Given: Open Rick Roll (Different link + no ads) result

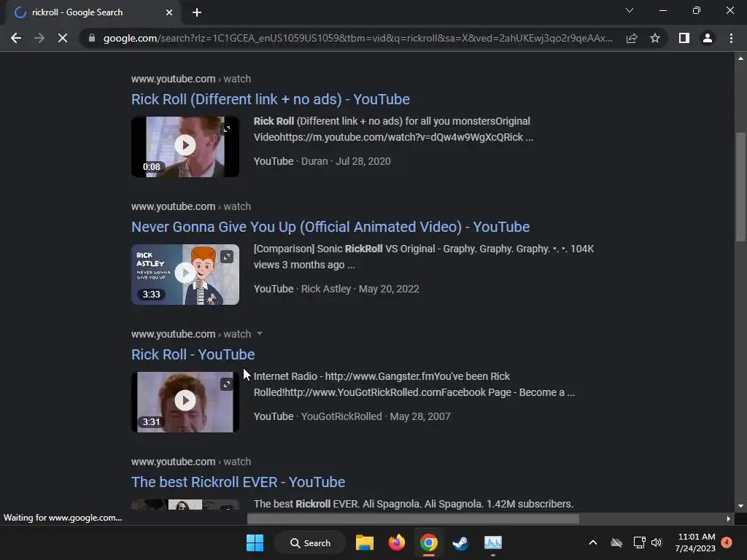Looking at the screenshot, I should [x=270, y=99].
